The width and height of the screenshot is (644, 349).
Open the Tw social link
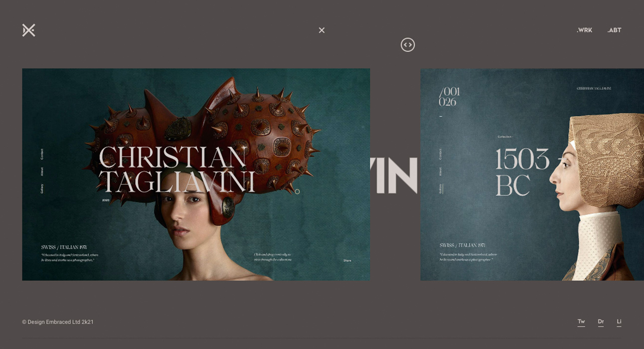coord(581,322)
